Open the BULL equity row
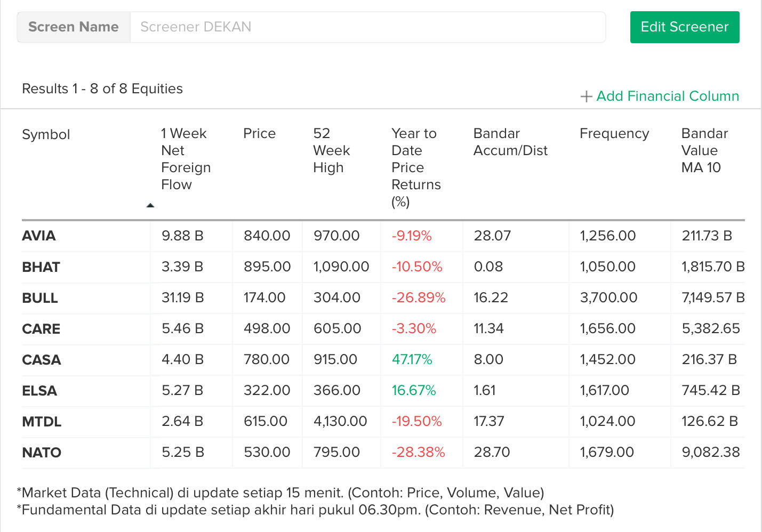 39,298
